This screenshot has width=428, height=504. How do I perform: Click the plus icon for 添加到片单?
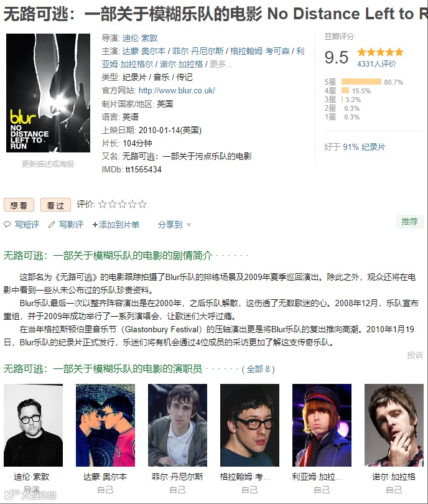point(95,225)
